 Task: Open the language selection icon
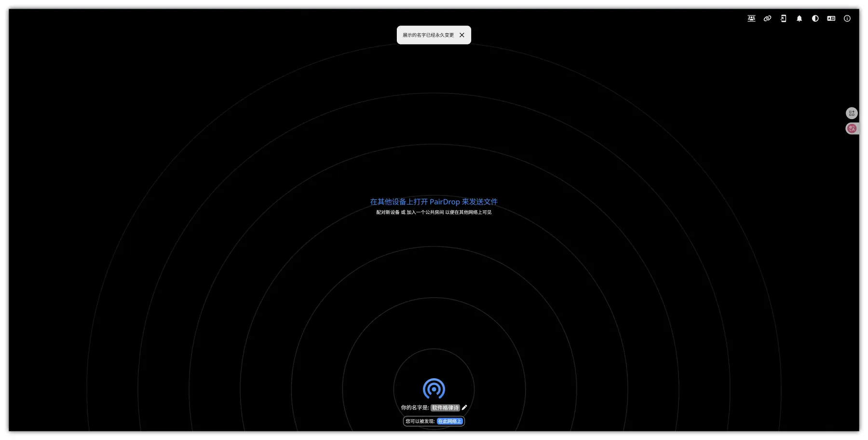pyautogui.click(x=831, y=18)
